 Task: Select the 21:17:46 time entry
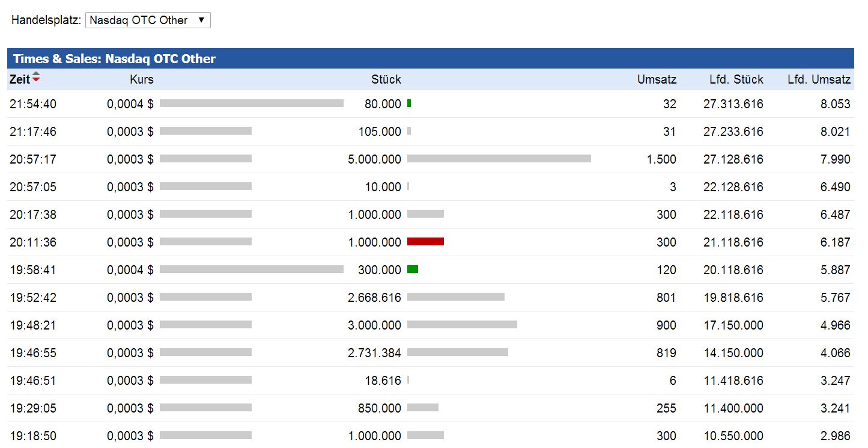pos(33,132)
